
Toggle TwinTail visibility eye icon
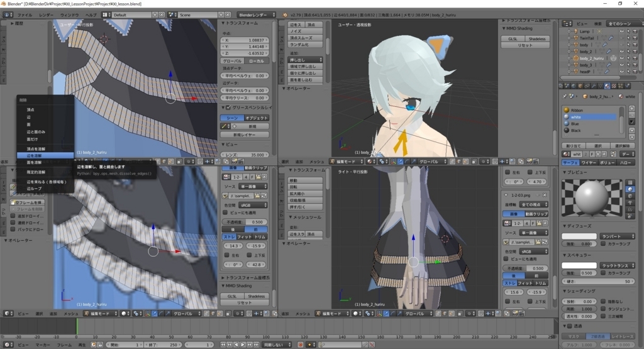tap(621, 38)
